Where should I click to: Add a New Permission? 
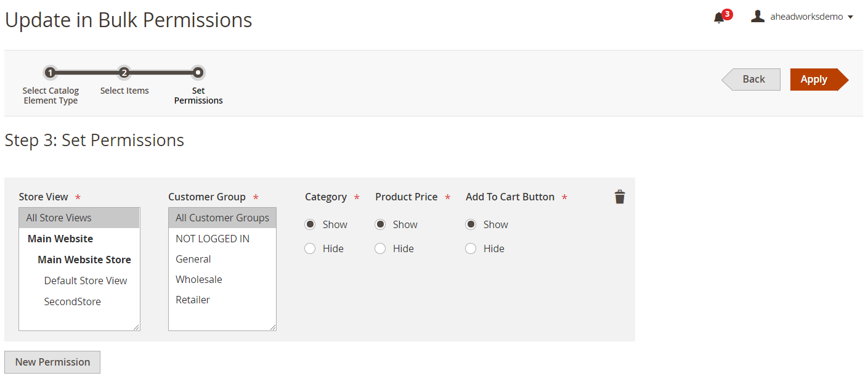coord(52,362)
